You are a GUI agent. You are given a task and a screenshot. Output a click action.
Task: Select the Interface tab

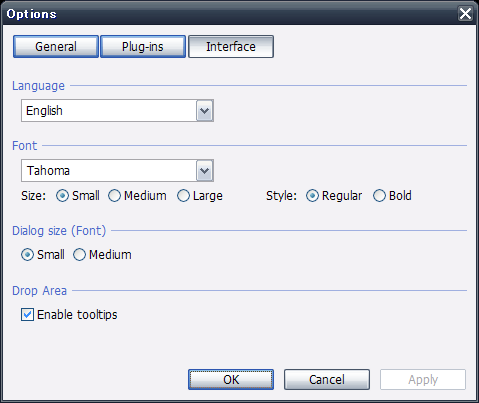[x=231, y=47]
